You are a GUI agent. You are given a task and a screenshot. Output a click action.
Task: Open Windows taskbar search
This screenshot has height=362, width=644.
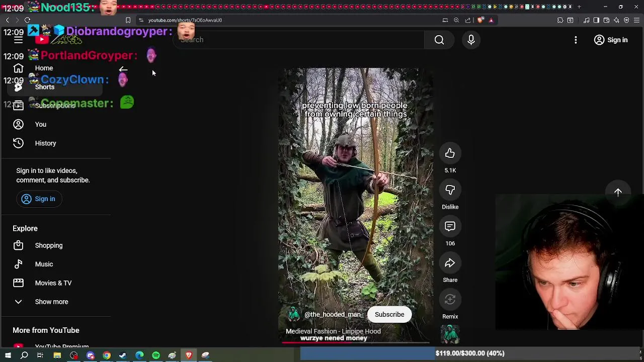[x=24, y=355]
